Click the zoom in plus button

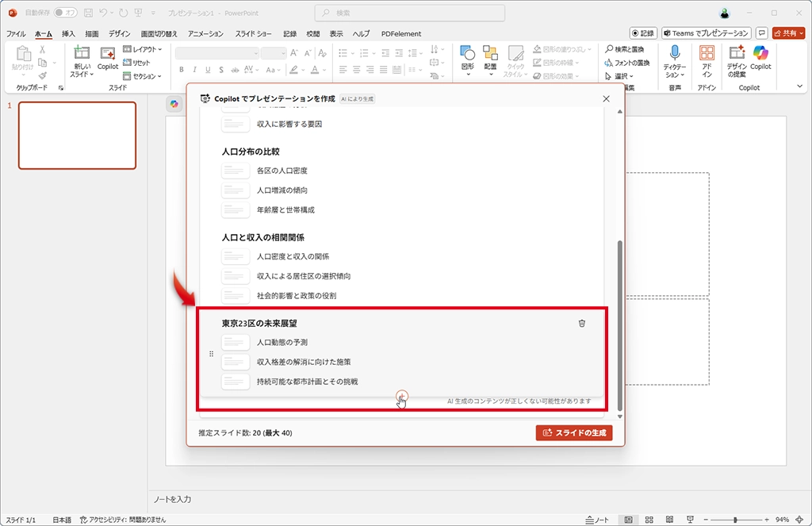click(x=767, y=520)
